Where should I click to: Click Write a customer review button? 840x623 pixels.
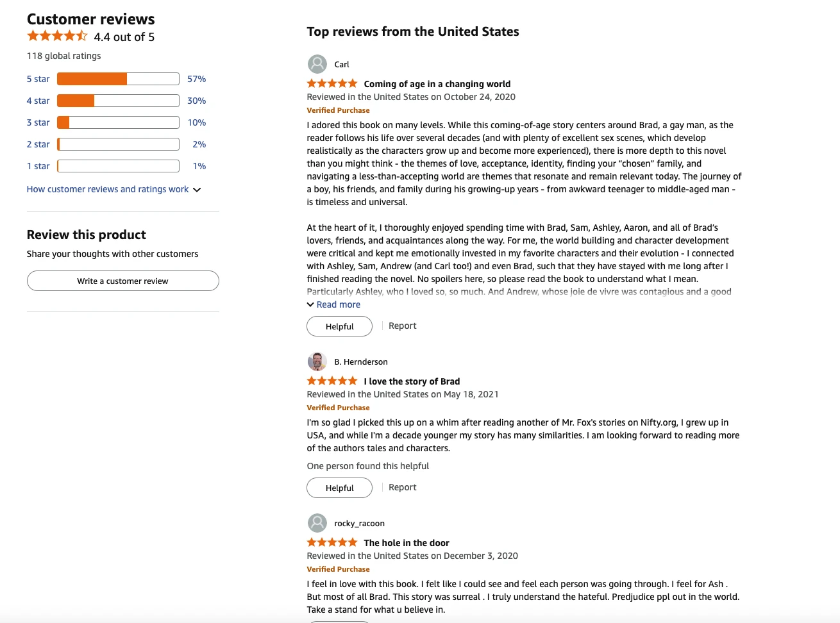coord(123,281)
